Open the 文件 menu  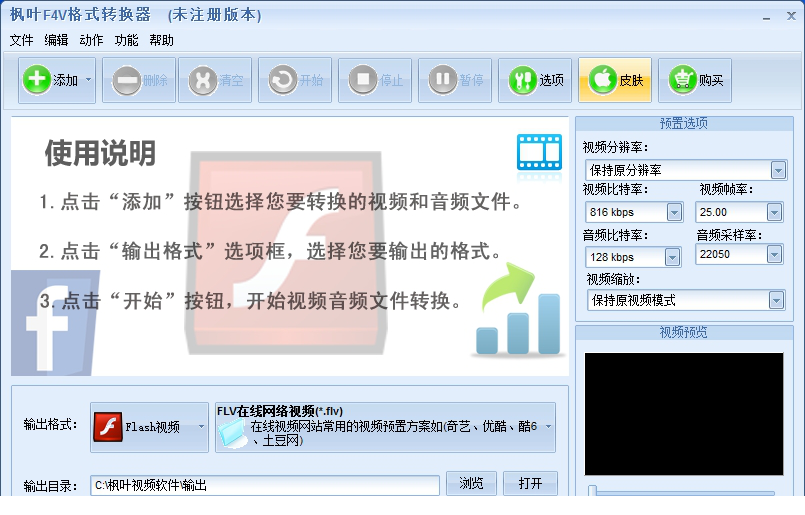[x=21, y=40]
